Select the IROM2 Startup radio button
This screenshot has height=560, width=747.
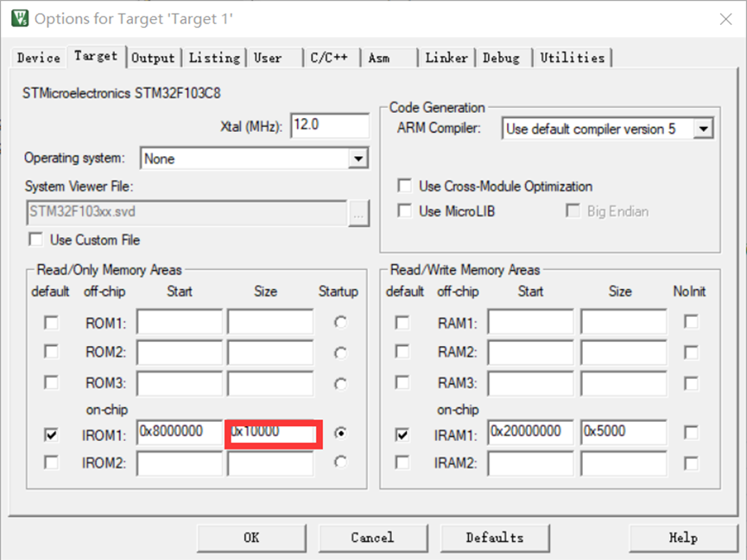point(340,462)
